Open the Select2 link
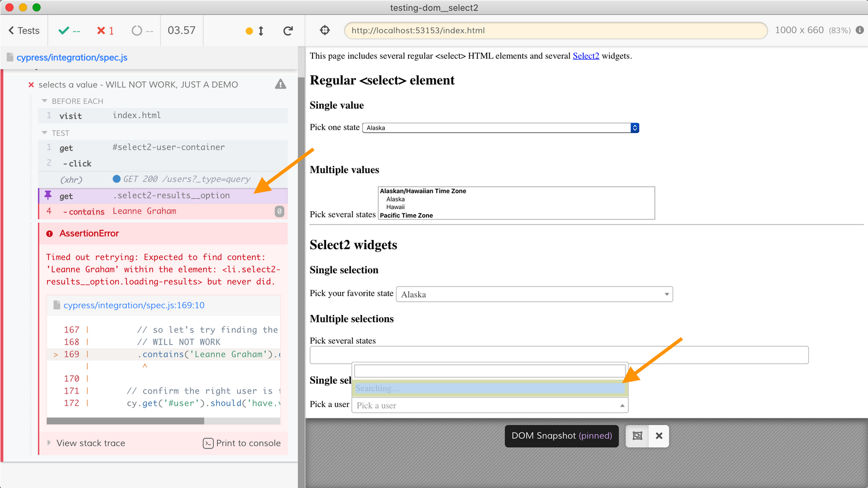868x488 pixels. [585, 56]
